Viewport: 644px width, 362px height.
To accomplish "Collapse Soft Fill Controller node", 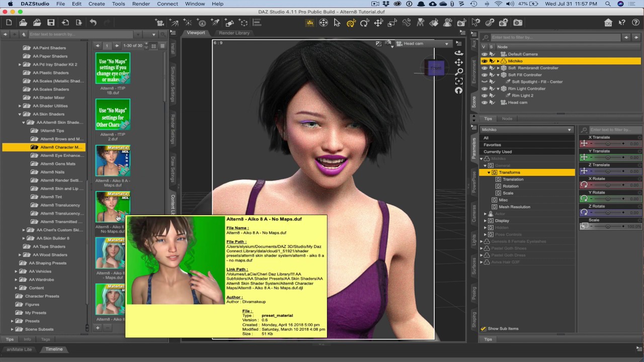I will coord(498,75).
